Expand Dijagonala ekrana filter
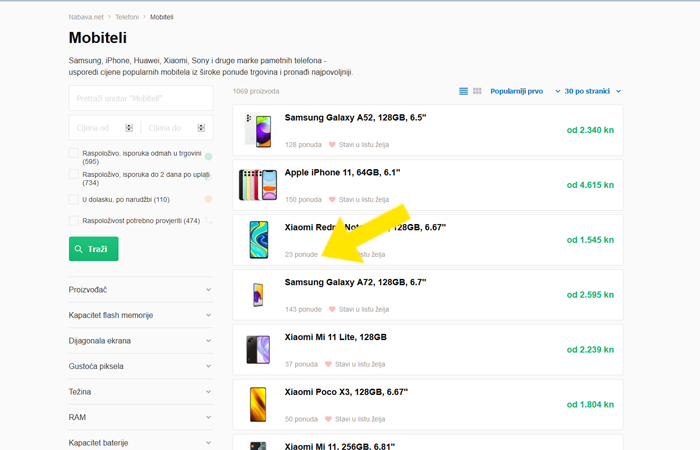This screenshot has width=700, height=450. pos(141,341)
